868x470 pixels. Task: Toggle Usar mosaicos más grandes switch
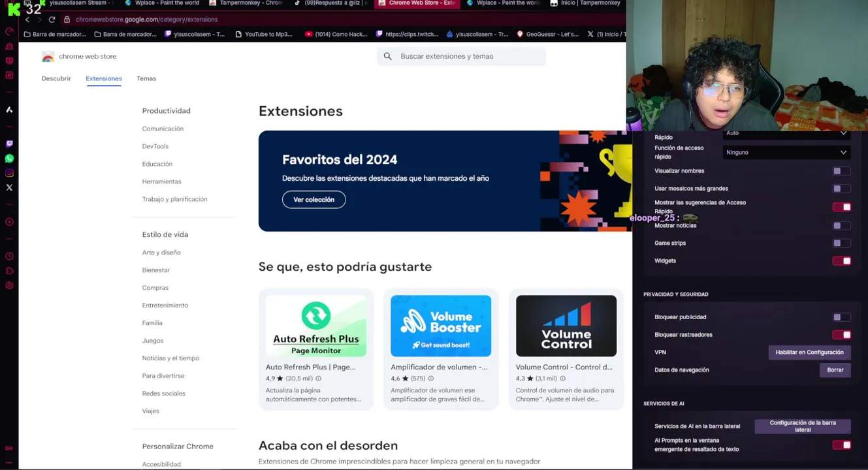841,189
